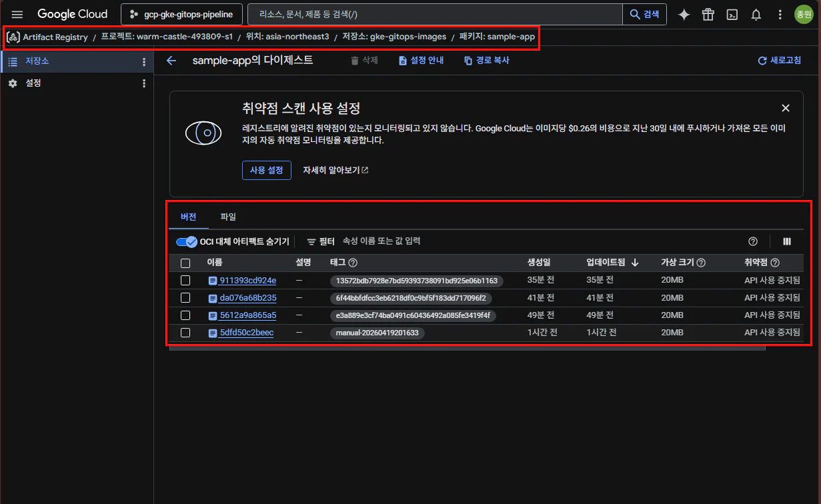Image resolution: width=821 pixels, height=504 pixels.
Task: Click the eye icon in the scan banner
Action: [x=203, y=133]
